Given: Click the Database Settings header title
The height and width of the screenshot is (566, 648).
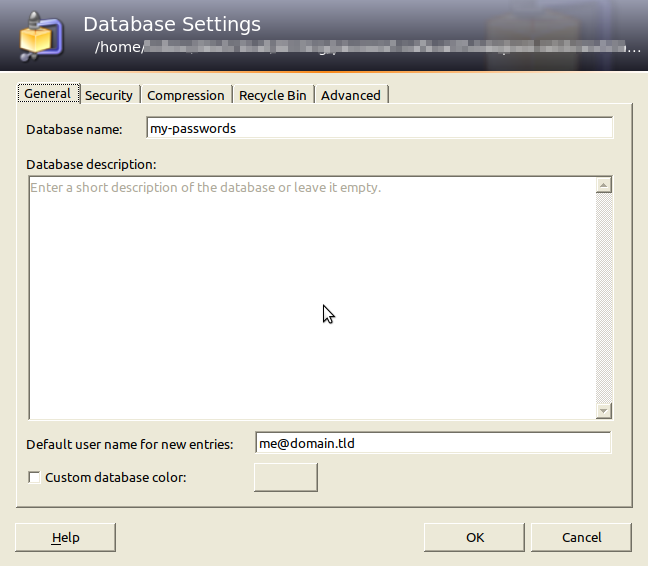Looking at the screenshot, I should 171,24.
